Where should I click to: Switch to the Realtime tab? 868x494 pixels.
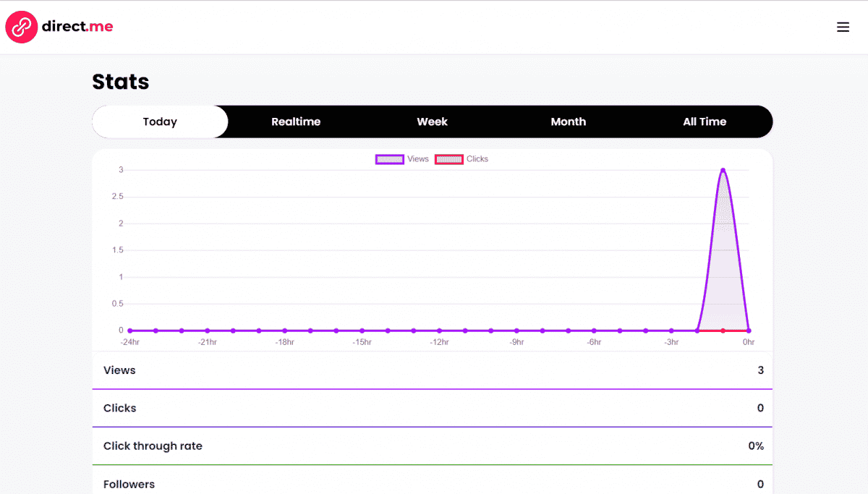click(296, 122)
